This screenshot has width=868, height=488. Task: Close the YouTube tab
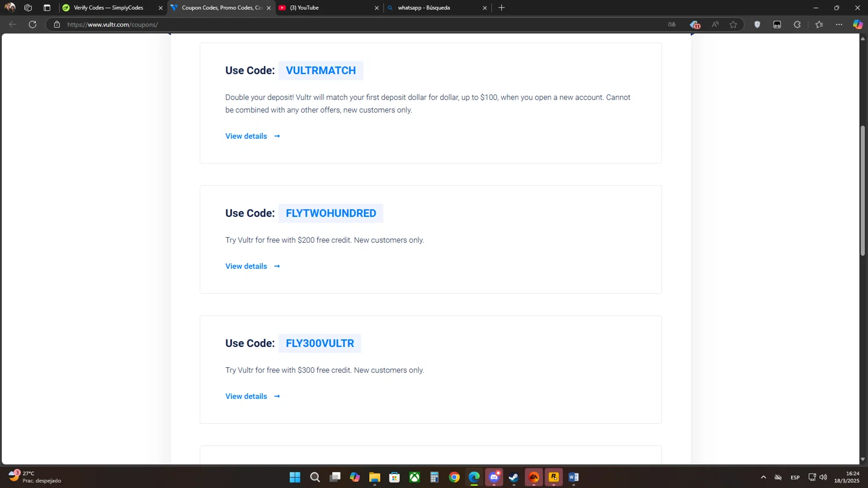click(x=377, y=8)
